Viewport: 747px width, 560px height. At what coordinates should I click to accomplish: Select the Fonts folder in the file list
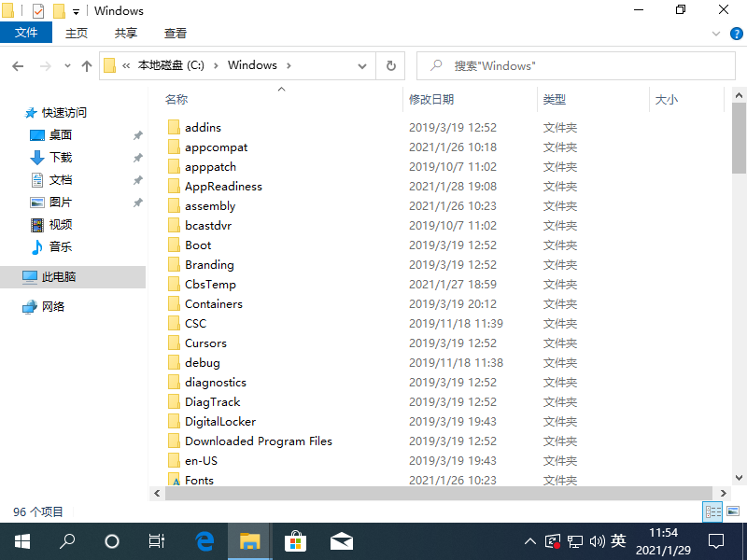pyautogui.click(x=199, y=480)
